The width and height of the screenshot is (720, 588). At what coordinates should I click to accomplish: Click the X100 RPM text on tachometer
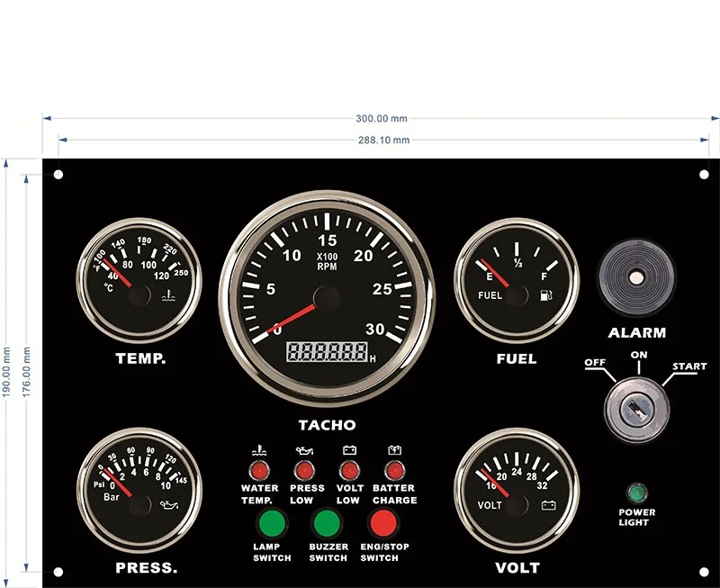pyautogui.click(x=327, y=262)
